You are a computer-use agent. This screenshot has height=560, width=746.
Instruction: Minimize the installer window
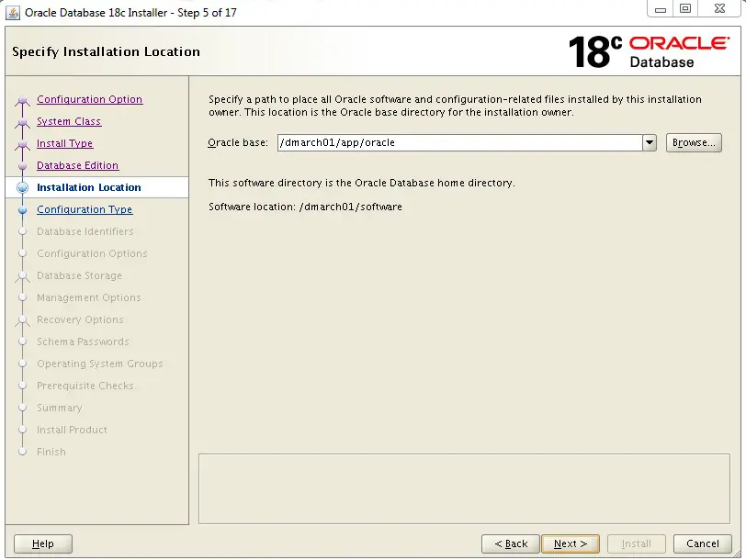tap(661, 9)
